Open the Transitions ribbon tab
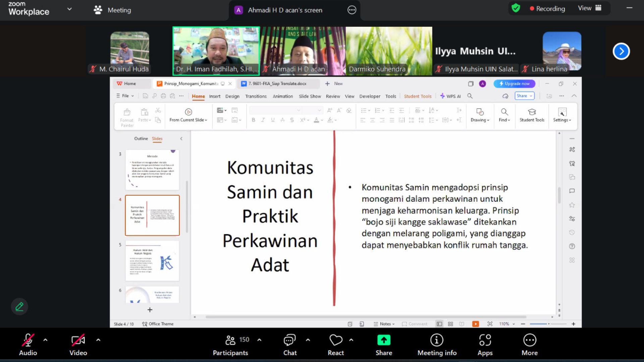The width and height of the screenshot is (644, 362). click(x=256, y=96)
